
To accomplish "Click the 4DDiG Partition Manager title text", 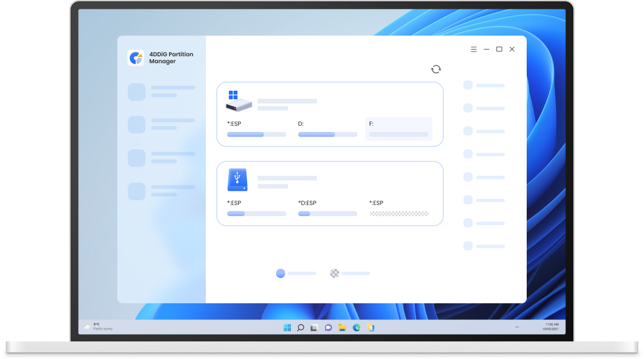I will coord(171,57).
